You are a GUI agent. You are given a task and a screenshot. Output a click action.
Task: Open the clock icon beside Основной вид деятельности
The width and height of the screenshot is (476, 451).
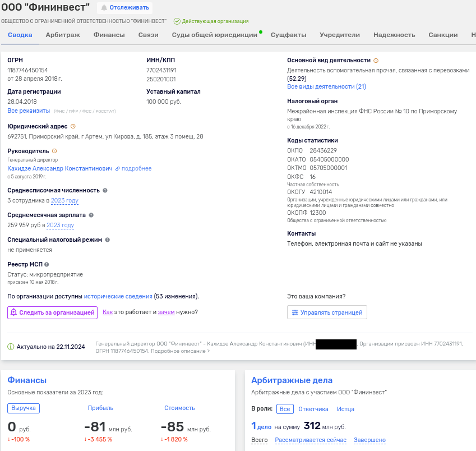(x=376, y=61)
